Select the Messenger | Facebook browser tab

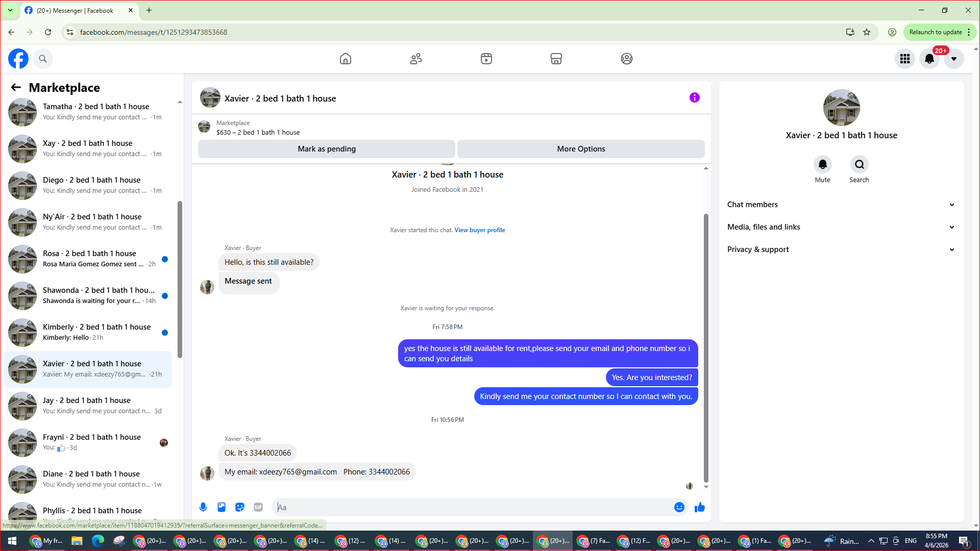point(80,10)
